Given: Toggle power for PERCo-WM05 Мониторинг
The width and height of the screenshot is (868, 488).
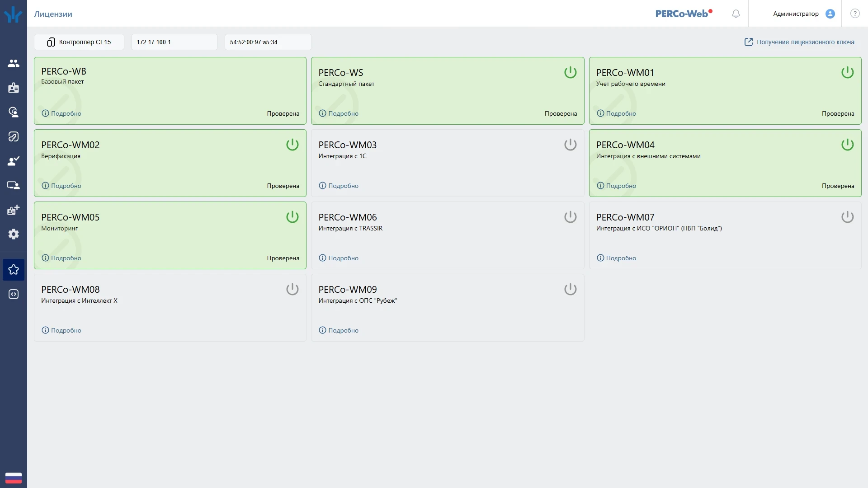Looking at the screenshot, I should [292, 217].
